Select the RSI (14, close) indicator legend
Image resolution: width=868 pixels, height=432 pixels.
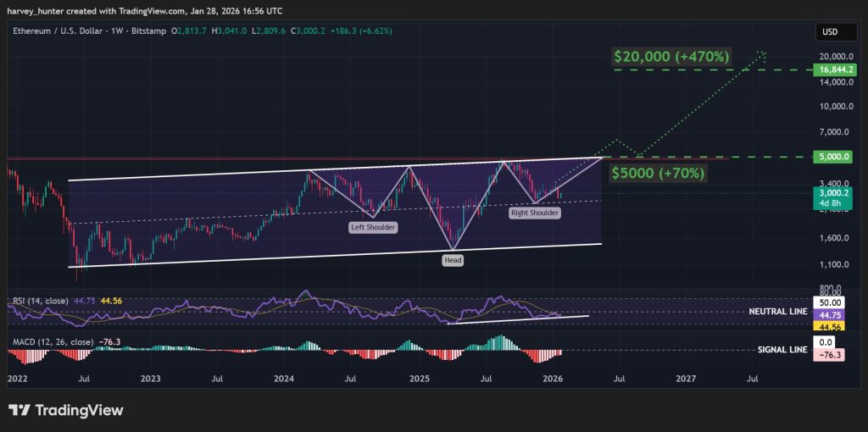40,300
